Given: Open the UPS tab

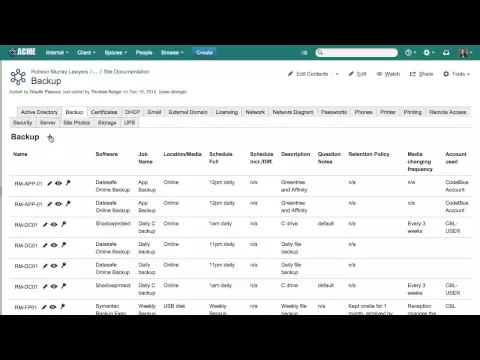Looking at the screenshot, I should point(130,123).
